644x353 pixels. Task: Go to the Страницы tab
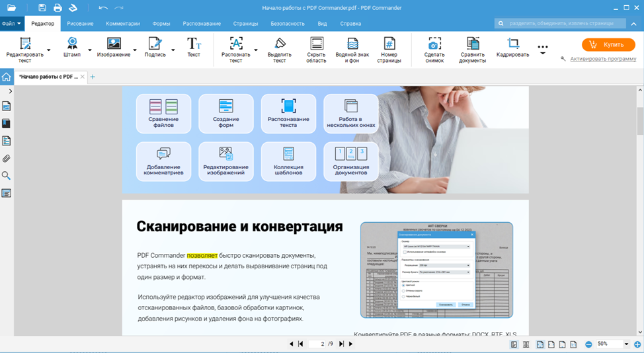[245, 23]
